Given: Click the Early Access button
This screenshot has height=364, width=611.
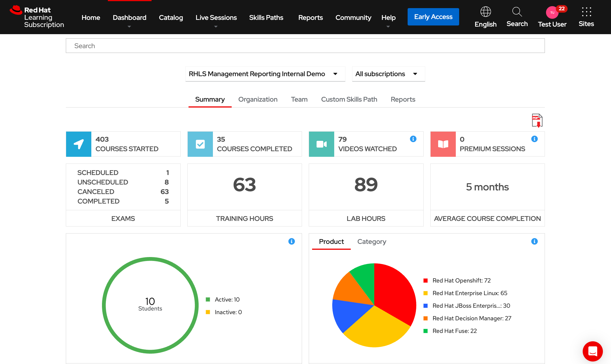Looking at the screenshot, I should 433,17.
